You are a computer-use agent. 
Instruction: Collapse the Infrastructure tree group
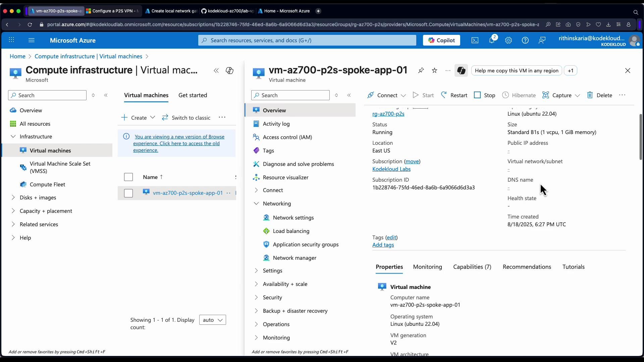click(13, 136)
